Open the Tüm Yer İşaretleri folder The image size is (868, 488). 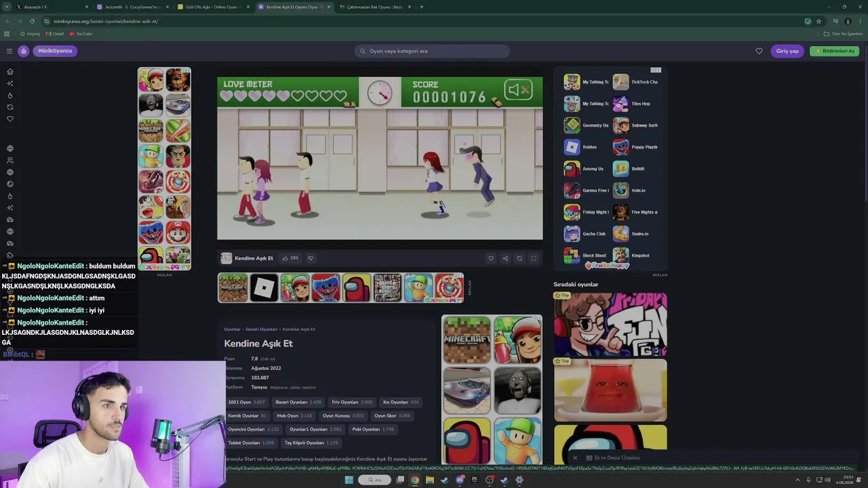[x=844, y=34]
